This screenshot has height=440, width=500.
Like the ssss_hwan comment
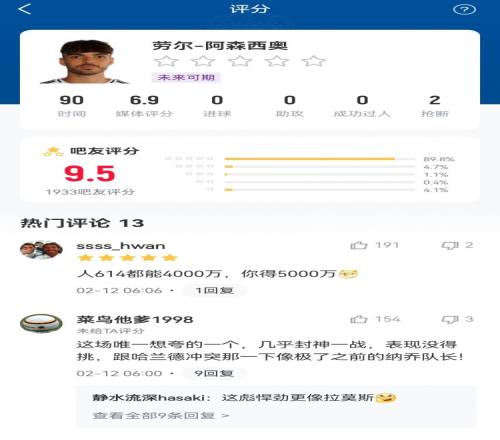pos(359,245)
